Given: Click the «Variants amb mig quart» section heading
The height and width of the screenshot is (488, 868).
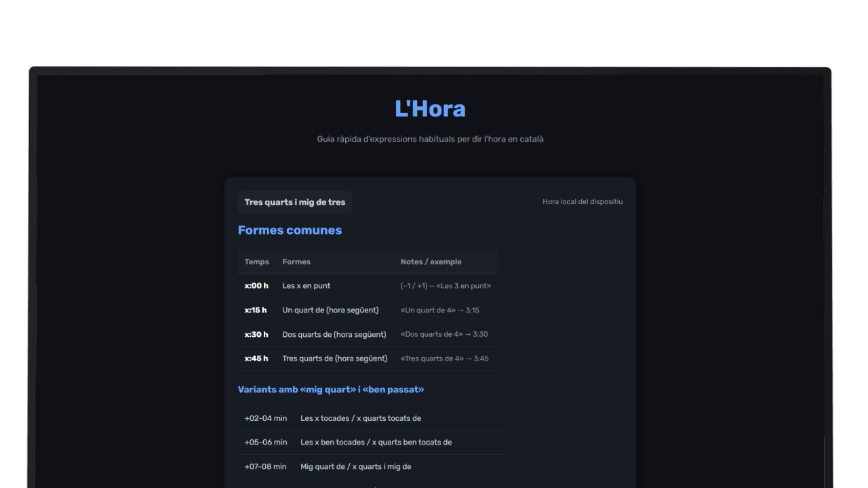Looking at the screenshot, I should [x=331, y=390].
